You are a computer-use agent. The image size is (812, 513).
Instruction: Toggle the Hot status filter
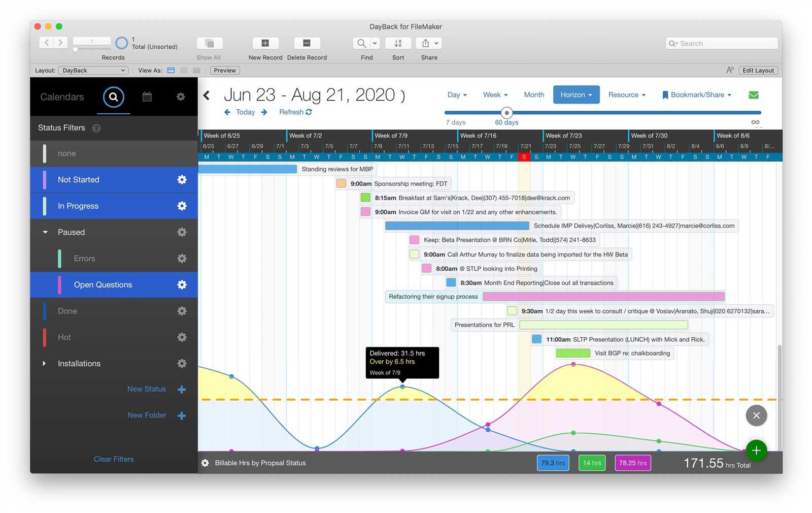[x=114, y=337]
